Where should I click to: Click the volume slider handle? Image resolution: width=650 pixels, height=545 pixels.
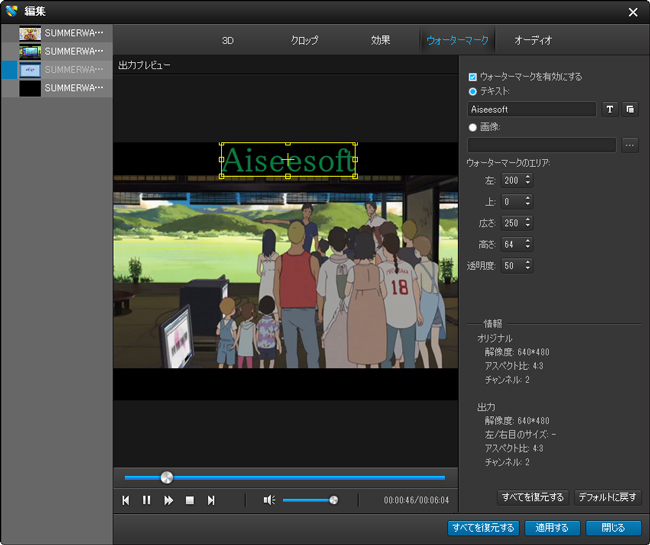click(x=334, y=500)
